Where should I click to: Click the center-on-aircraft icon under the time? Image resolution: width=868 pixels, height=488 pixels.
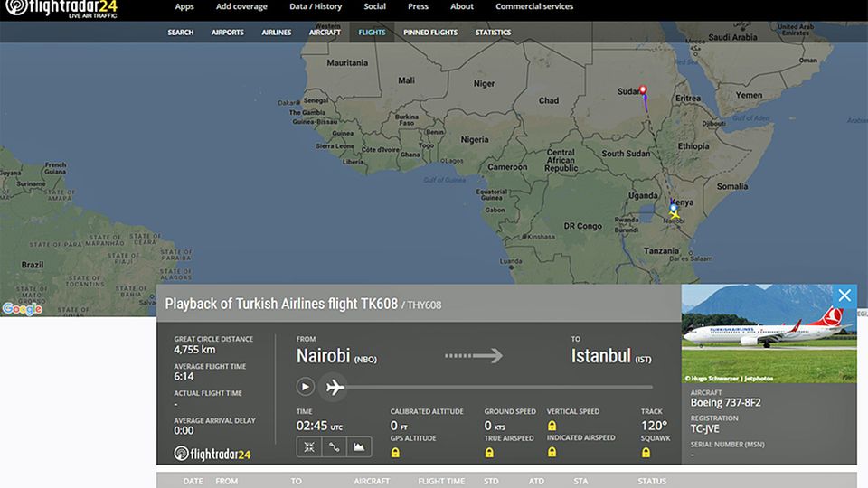coord(308,446)
